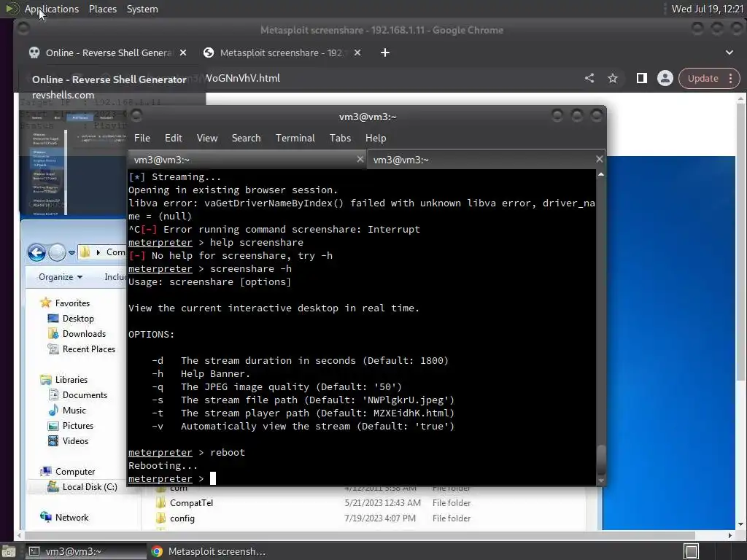The image size is (747, 560).
Task: Select Libraries in Explorer tree
Action: (x=64, y=379)
